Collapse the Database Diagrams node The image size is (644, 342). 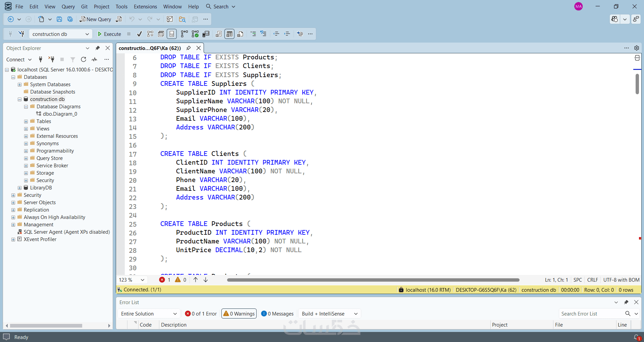[x=26, y=107]
